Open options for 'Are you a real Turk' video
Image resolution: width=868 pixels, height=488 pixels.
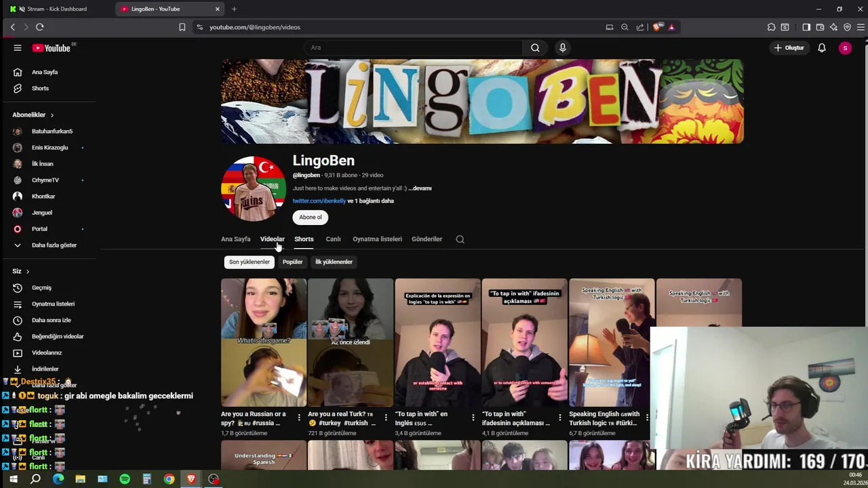tap(386, 418)
